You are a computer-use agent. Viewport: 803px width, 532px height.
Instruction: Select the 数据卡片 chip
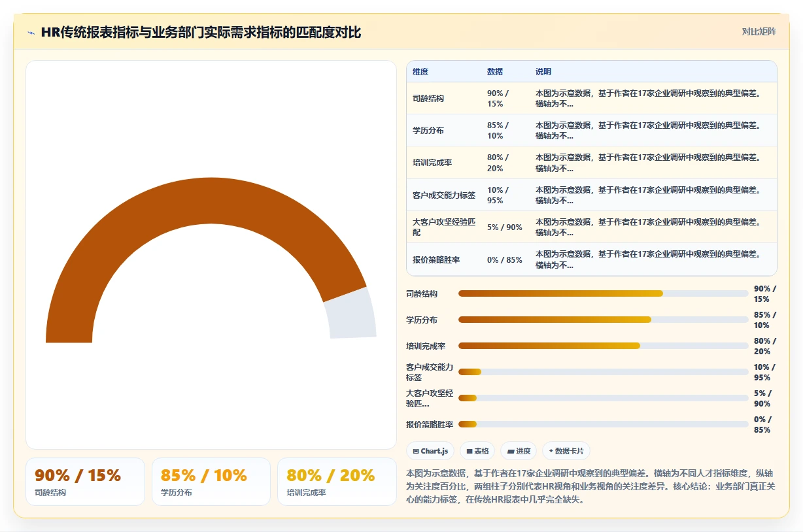pyautogui.click(x=566, y=451)
